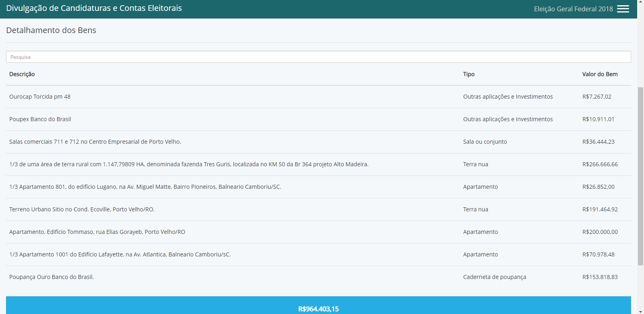Select the fazenda Tres Guris rural land row

[189, 164]
